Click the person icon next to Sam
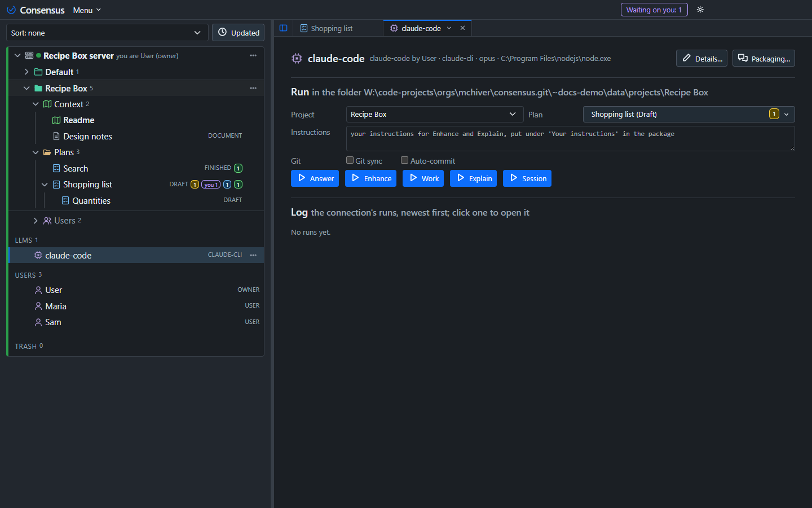 click(38, 322)
